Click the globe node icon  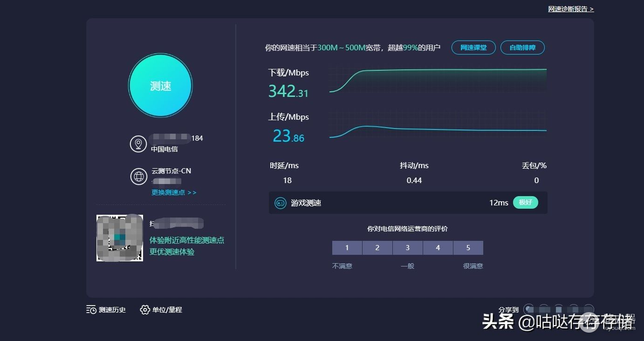tap(138, 177)
